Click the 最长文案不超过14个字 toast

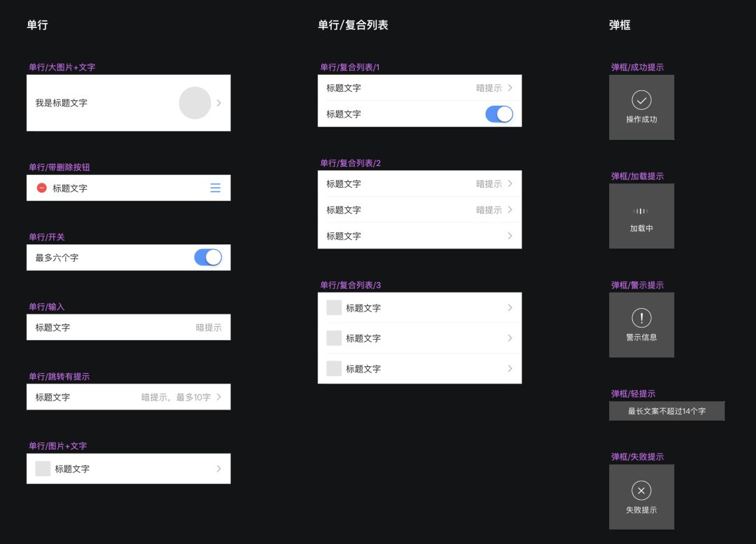pos(667,411)
